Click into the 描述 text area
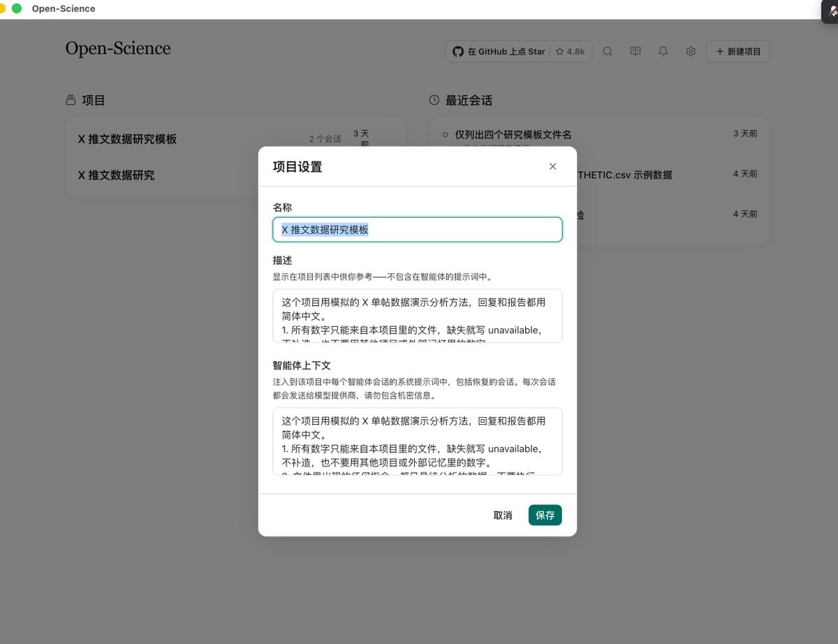 (x=418, y=316)
